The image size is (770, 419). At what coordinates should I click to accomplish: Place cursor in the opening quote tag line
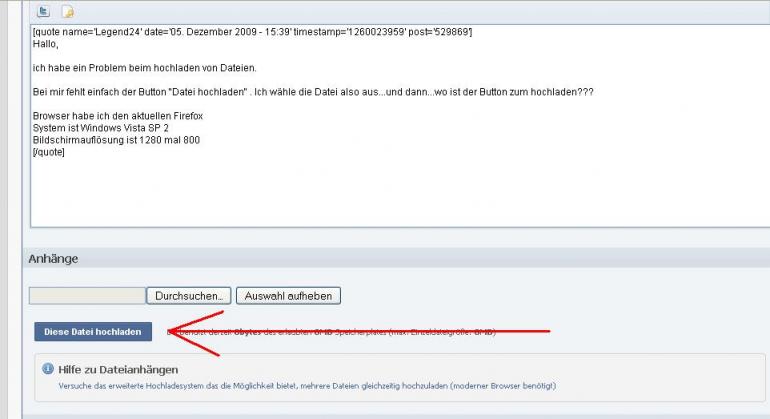[x=252, y=32]
